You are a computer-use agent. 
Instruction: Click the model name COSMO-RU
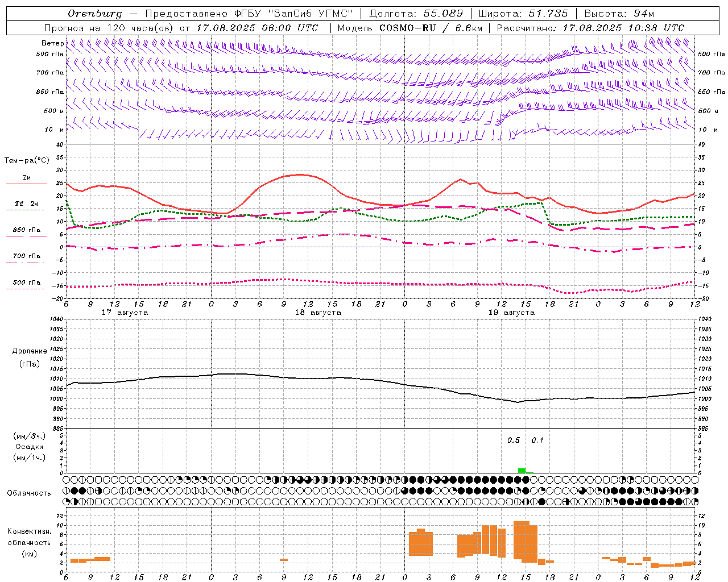click(x=407, y=28)
